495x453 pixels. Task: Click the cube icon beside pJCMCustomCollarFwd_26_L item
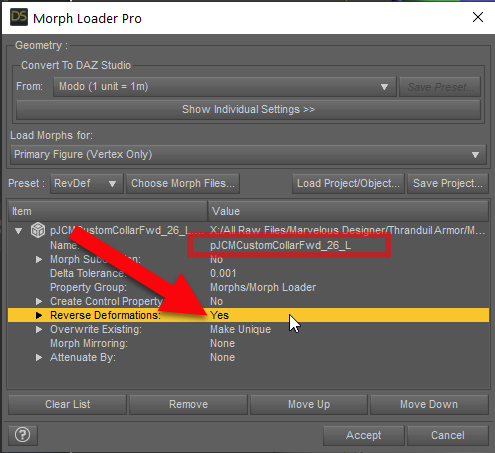[x=38, y=230]
